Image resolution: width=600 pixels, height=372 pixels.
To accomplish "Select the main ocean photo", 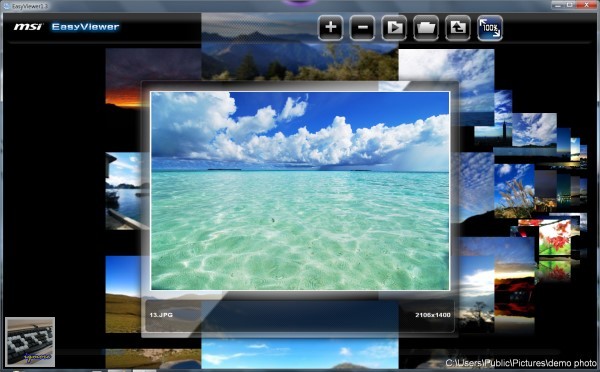I will 300,191.
